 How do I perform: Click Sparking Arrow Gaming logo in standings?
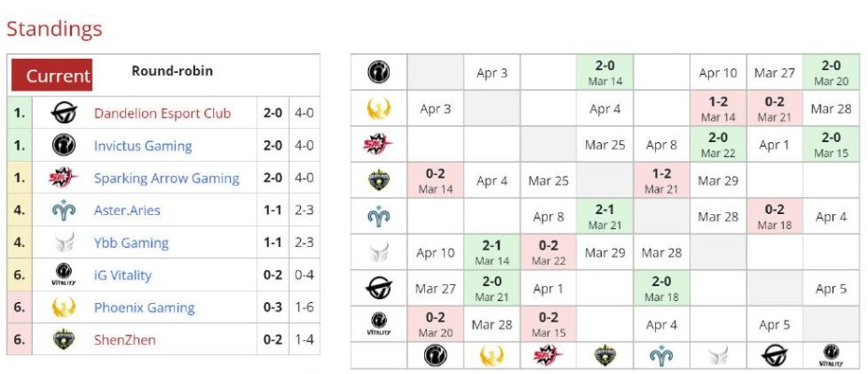(64, 178)
